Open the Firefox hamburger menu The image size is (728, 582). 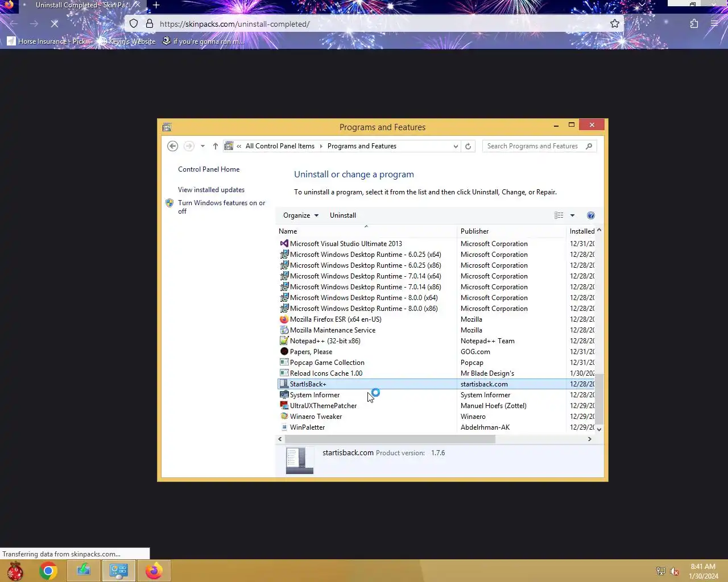(714, 24)
